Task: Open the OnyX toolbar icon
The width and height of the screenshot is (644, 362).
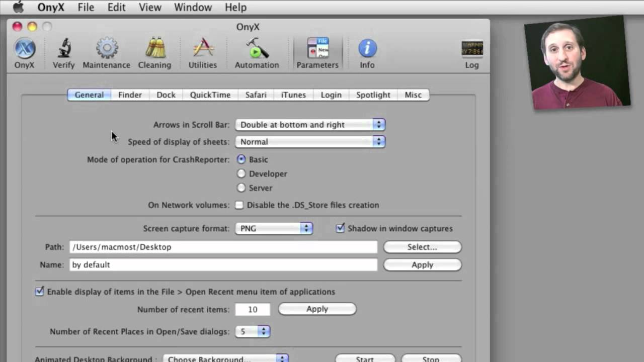Action: coord(25,53)
